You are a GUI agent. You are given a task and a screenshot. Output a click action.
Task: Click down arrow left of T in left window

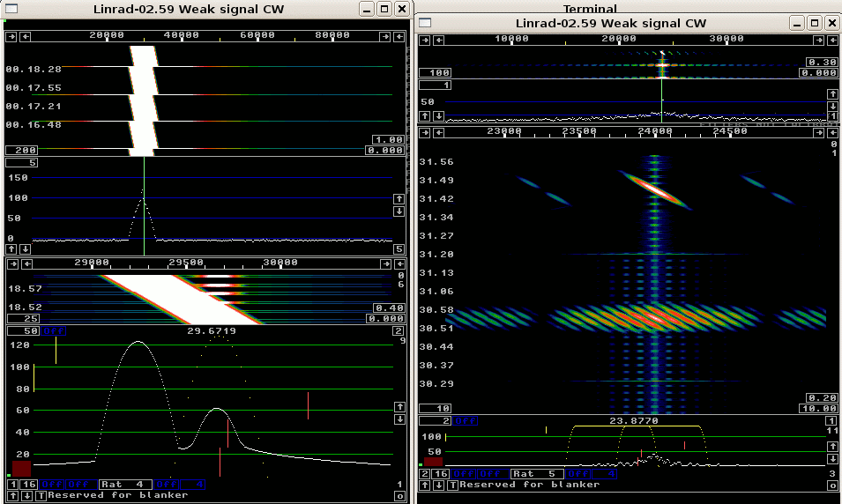point(26,495)
